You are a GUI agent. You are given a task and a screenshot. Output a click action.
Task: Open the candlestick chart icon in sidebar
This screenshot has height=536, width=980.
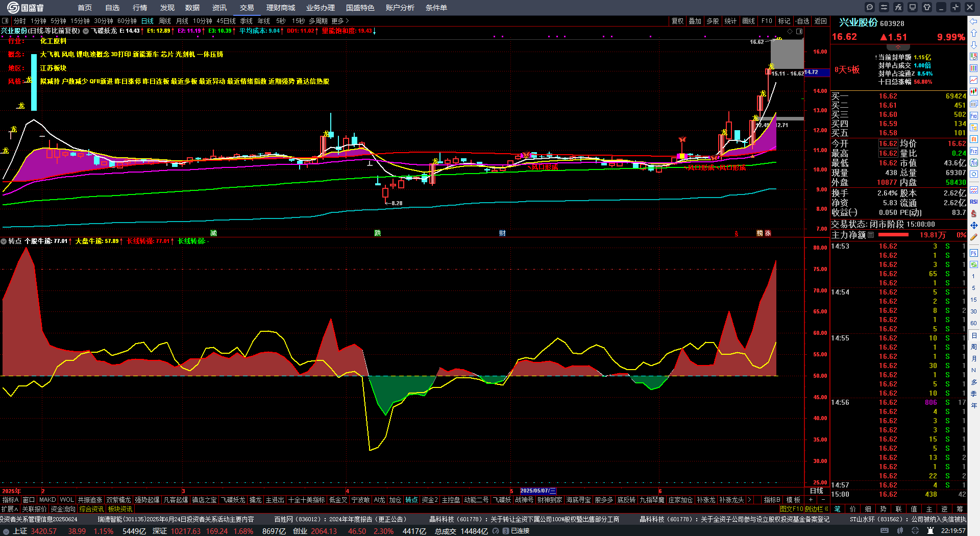click(x=974, y=92)
